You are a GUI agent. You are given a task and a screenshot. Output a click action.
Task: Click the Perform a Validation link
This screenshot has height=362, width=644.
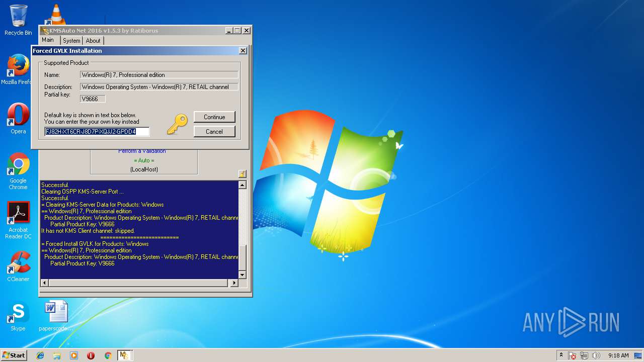click(142, 151)
